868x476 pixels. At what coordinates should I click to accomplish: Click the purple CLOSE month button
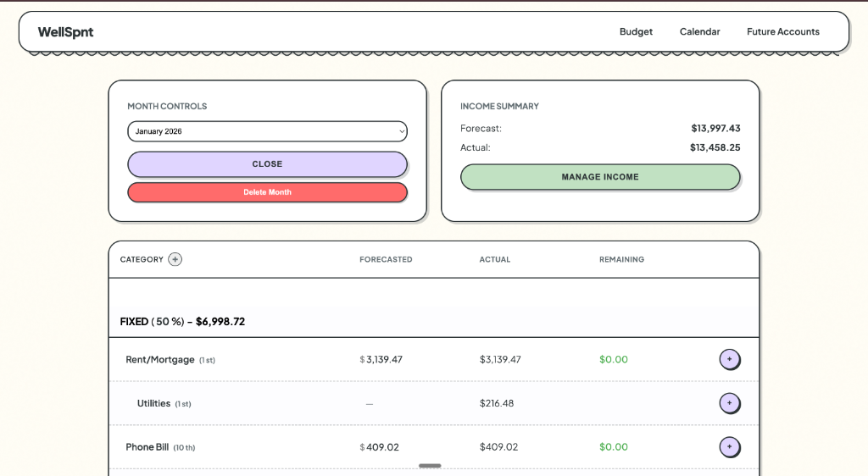(267, 164)
